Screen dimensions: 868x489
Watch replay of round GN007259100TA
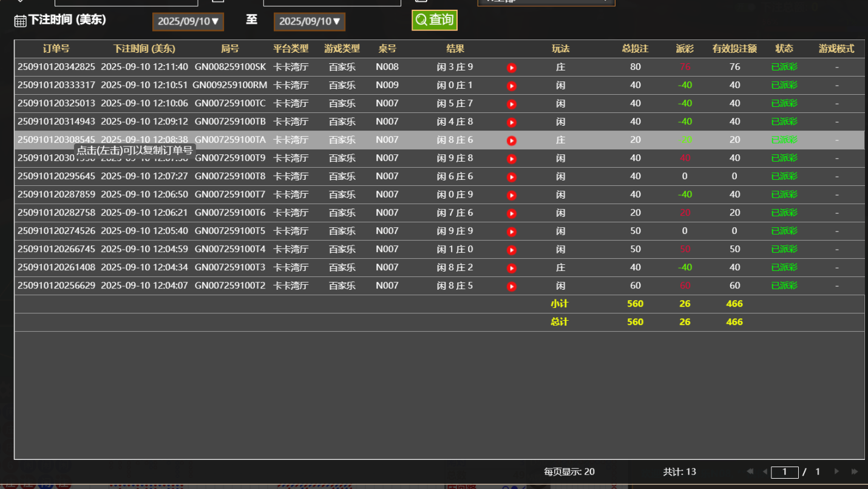pyautogui.click(x=512, y=140)
